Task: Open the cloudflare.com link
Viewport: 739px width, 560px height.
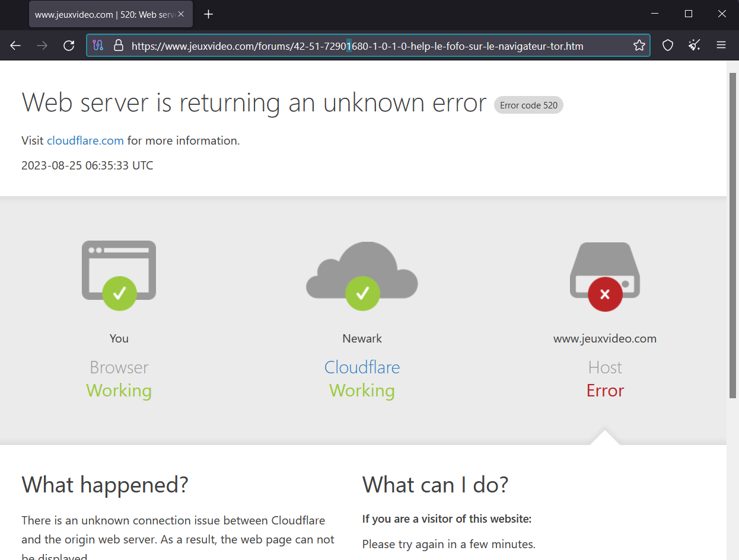Action: [85, 140]
